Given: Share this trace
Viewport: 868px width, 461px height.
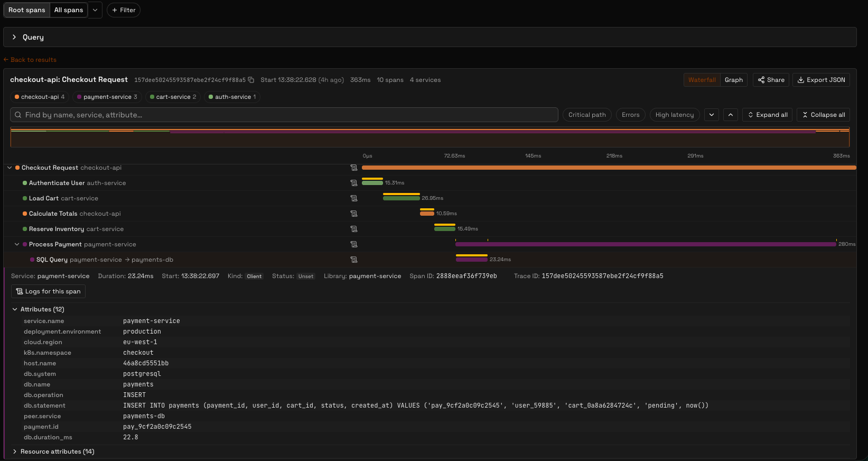Looking at the screenshot, I should pos(771,80).
